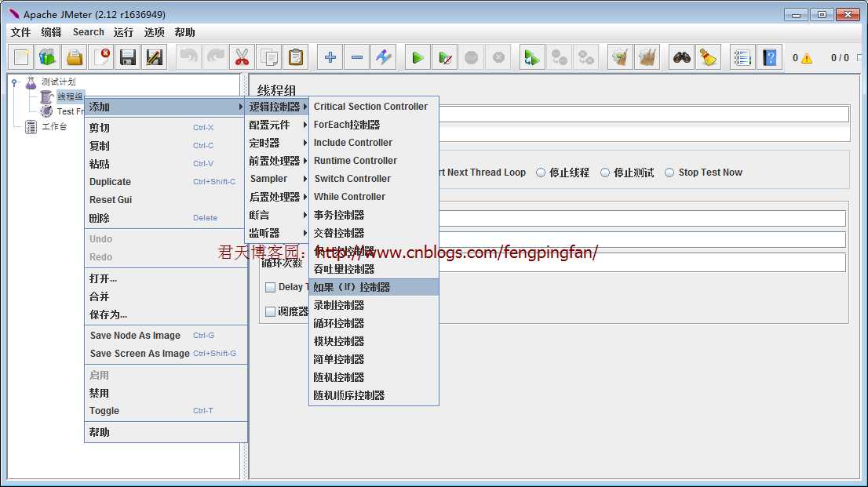Open the 帮助 menu bar item
The image size is (868, 487).
[185, 32]
